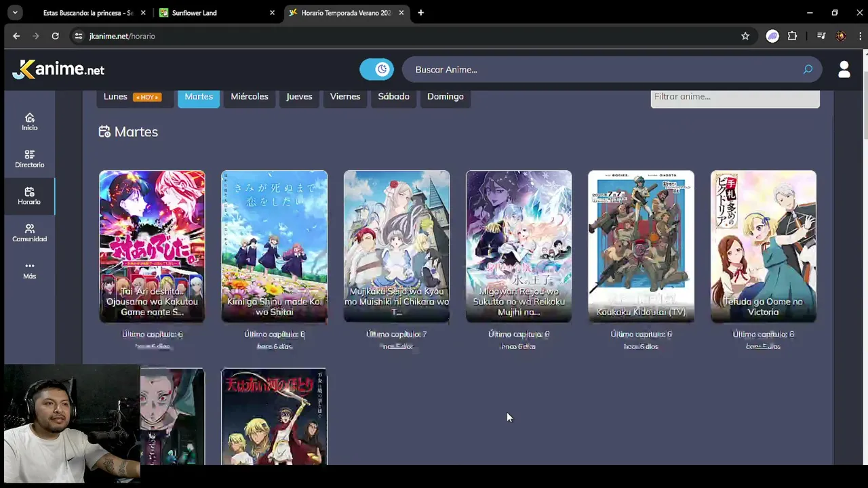The height and width of the screenshot is (488, 868).
Task: Toggle the dark mode switch
Action: 376,69
